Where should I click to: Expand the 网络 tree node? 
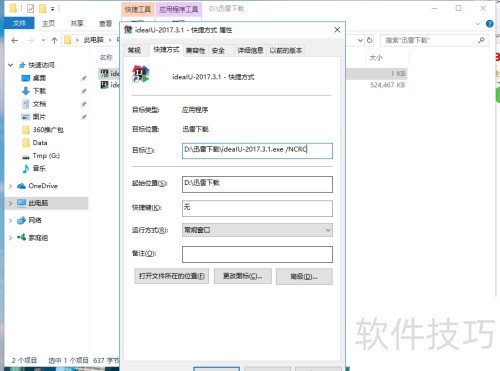coord(11,220)
